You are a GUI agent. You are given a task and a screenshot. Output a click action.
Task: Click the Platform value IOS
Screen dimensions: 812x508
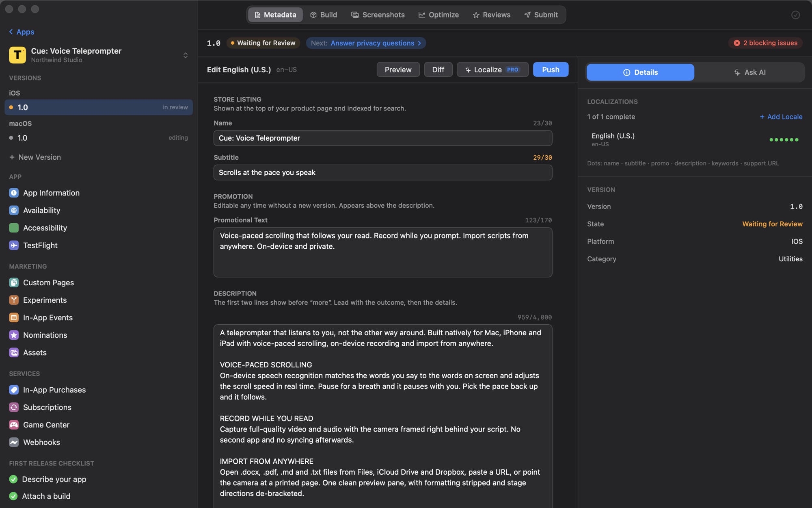click(x=797, y=241)
